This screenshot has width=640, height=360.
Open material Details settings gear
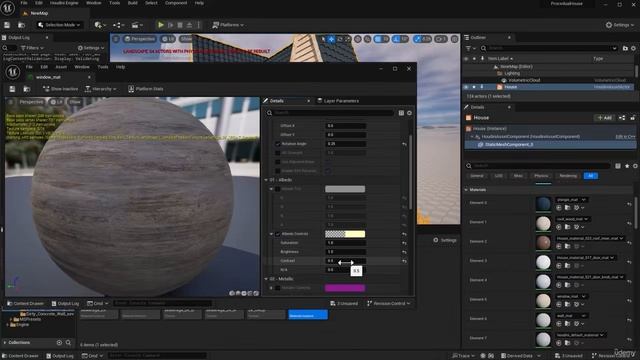409,113
